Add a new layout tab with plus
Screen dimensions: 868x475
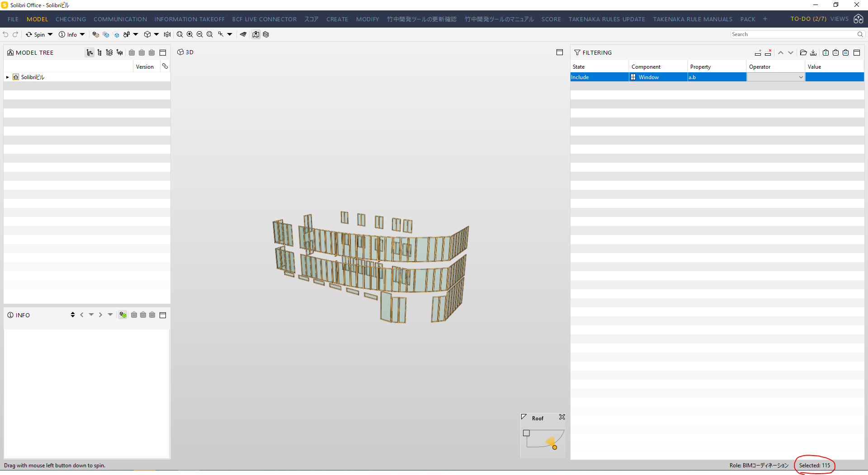pyautogui.click(x=765, y=19)
